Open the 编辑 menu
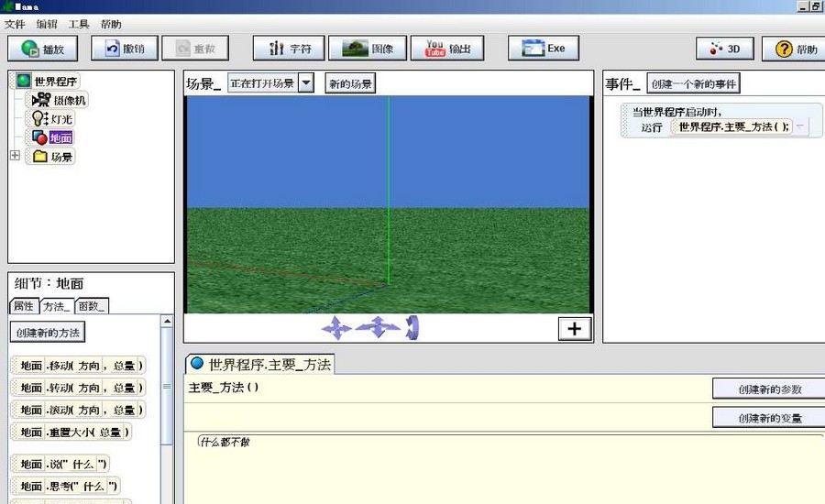 (x=47, y=24)
